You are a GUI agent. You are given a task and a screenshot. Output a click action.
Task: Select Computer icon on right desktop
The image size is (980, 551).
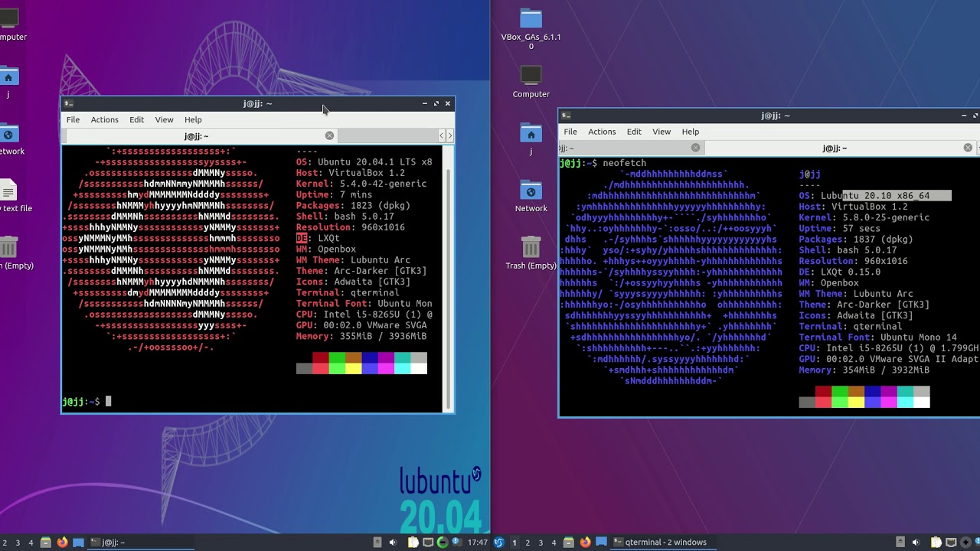pyautogui.click(x=531, y=83)
